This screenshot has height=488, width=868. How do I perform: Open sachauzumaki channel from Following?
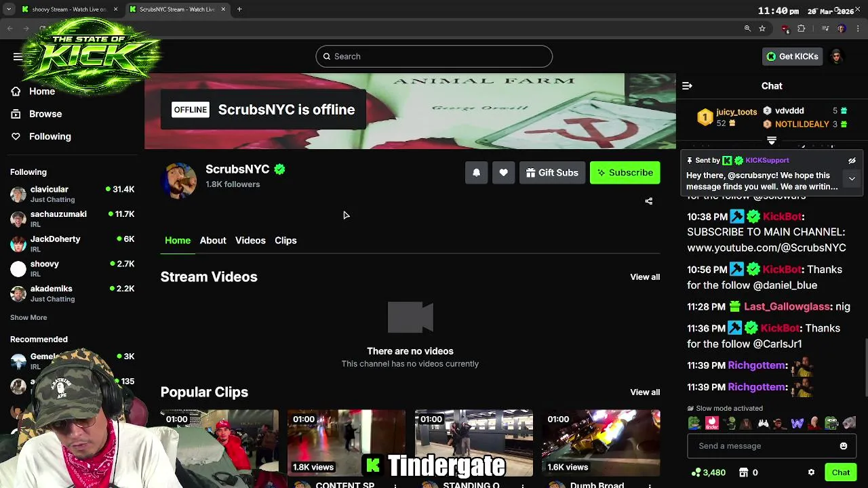(72, 218)
